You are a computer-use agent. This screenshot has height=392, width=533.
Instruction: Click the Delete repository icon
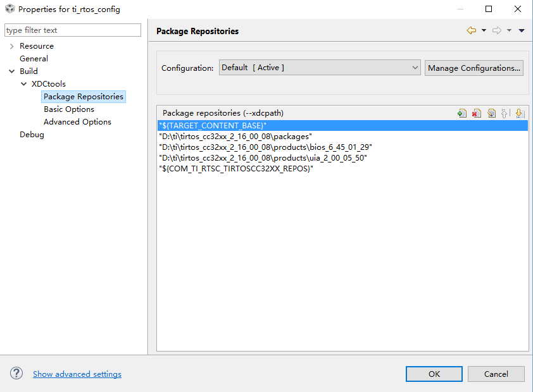477,113
